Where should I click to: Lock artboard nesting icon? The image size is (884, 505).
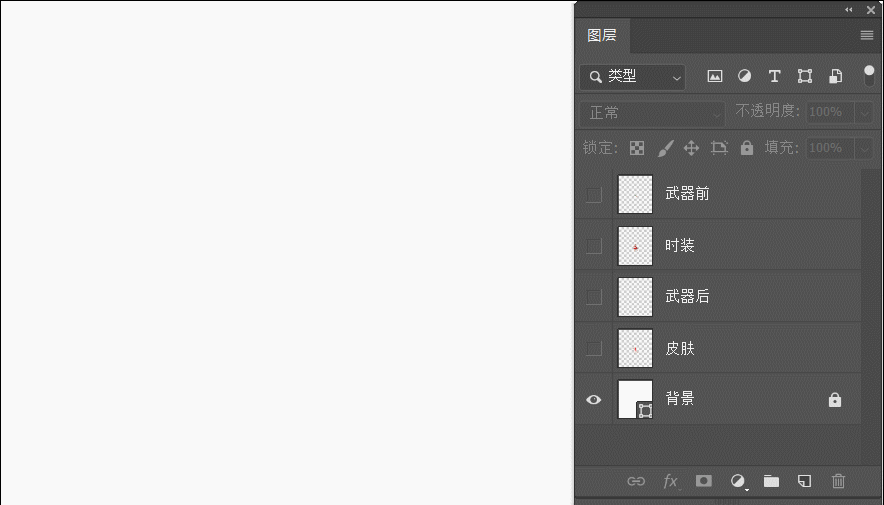click(x=719, y=148)
